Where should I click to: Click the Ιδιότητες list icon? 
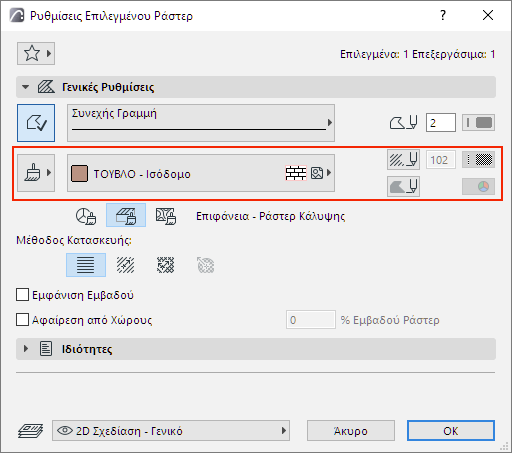46,349
